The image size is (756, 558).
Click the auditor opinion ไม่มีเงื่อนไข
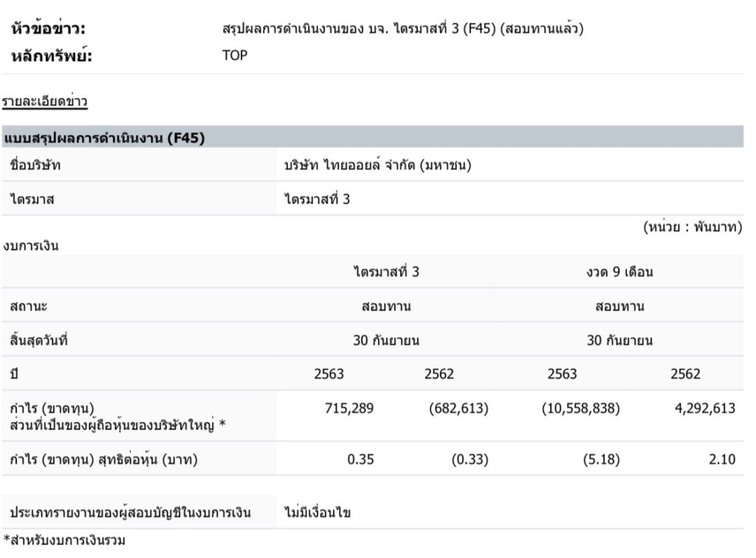(x=317, y=512)
